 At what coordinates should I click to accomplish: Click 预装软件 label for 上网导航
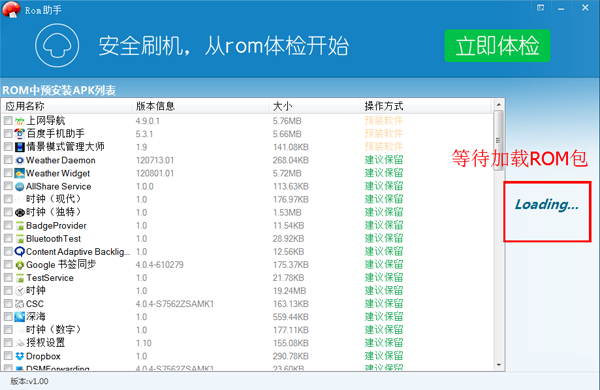tap(384, 121)
